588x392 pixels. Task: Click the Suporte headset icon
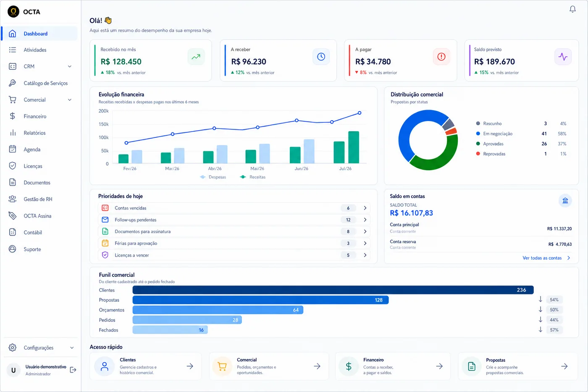[x=13, y=249]
